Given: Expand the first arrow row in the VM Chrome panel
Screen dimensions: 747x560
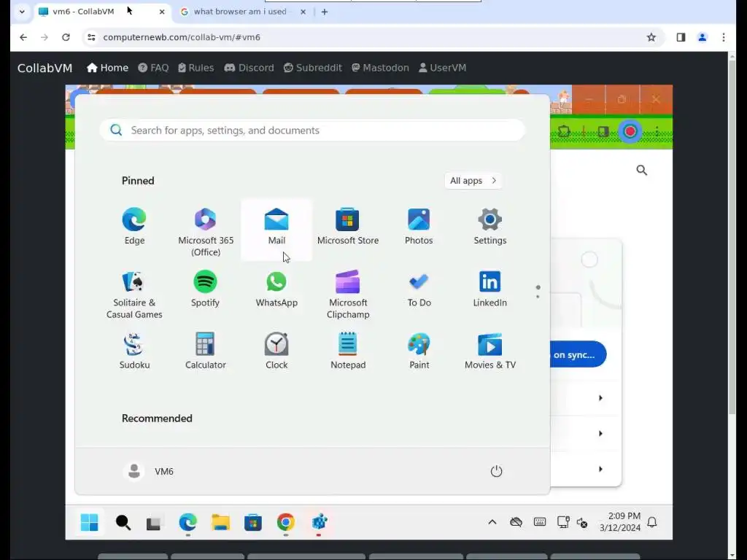Looking at the screenshot, I should (x=600, y=397).
